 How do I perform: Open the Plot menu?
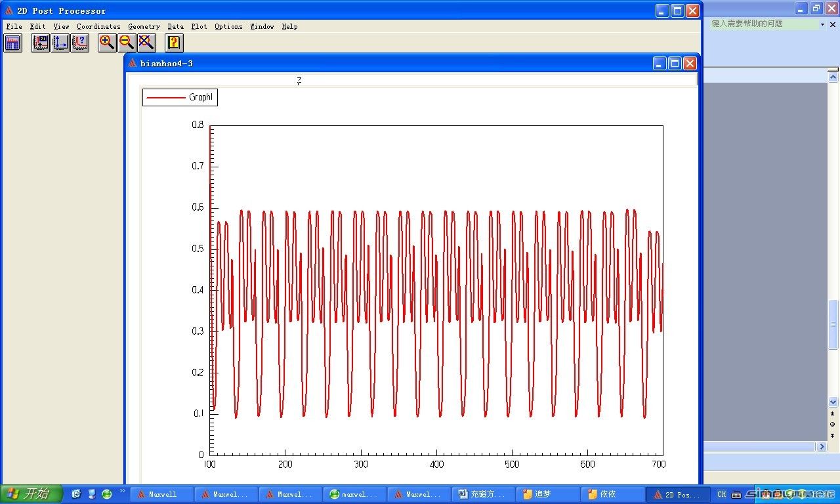click(x=199, y=27)
